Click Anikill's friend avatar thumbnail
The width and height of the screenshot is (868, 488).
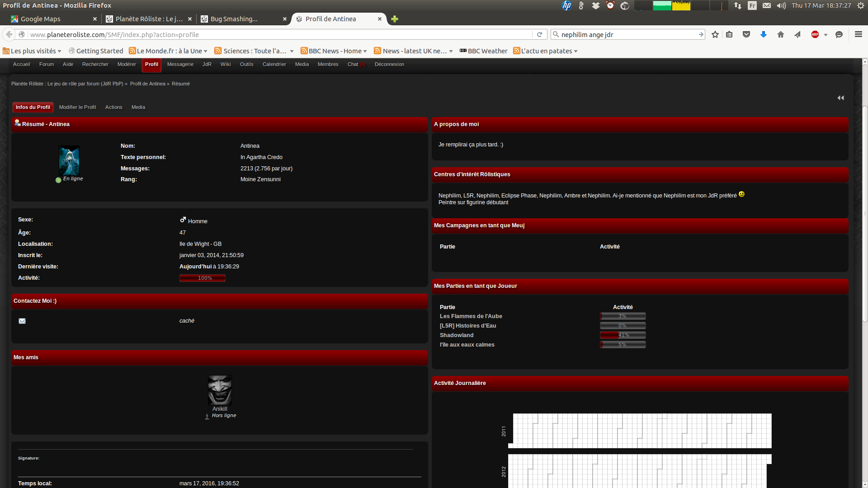pyautogui.click(x=220, y=390)
